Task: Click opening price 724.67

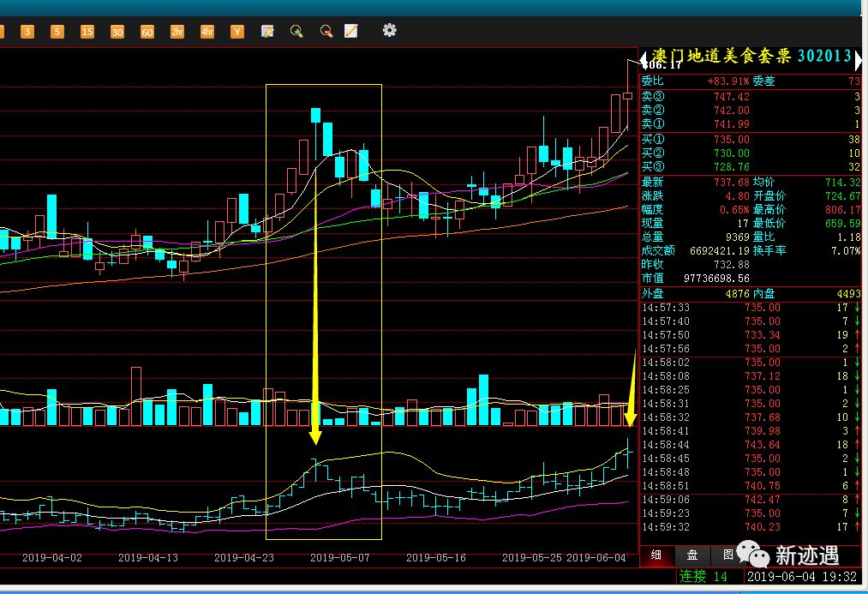Action: [842, 196]
